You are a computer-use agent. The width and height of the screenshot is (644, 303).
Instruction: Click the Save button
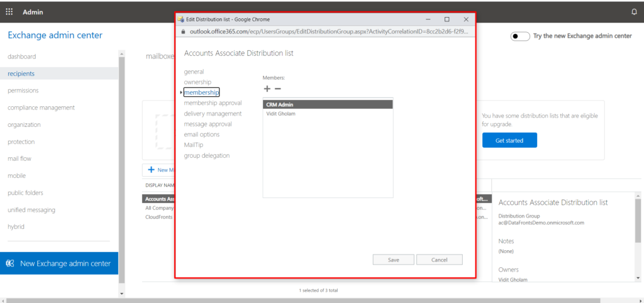point(394,260)
